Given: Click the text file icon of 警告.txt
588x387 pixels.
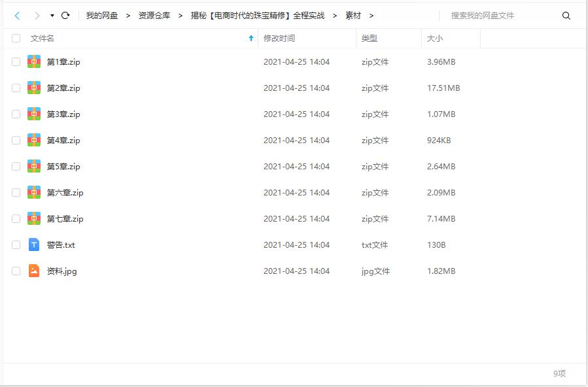Looking at the screenshot, I should 34,244.
